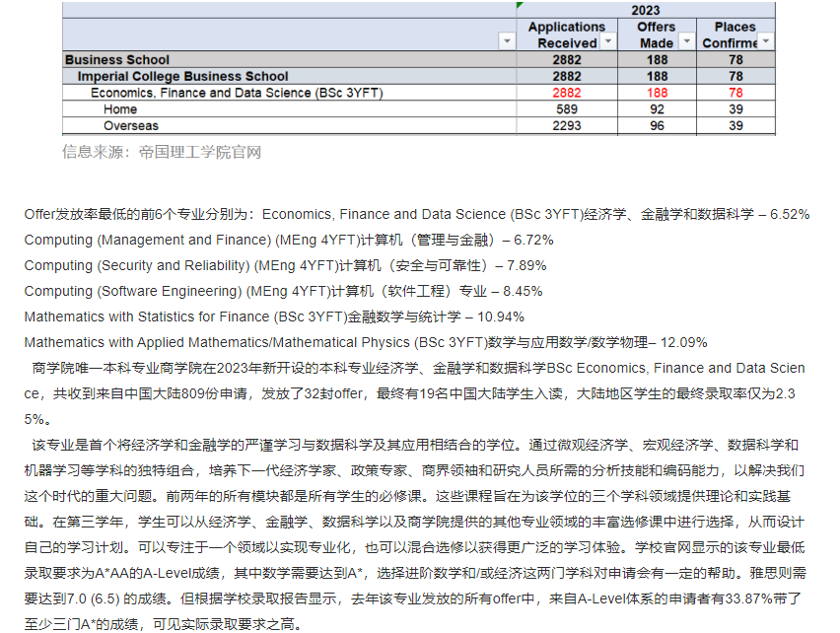Open the Offers Made filter dropdown
This screenshot has width=840, height=633.
pos(687,41)
